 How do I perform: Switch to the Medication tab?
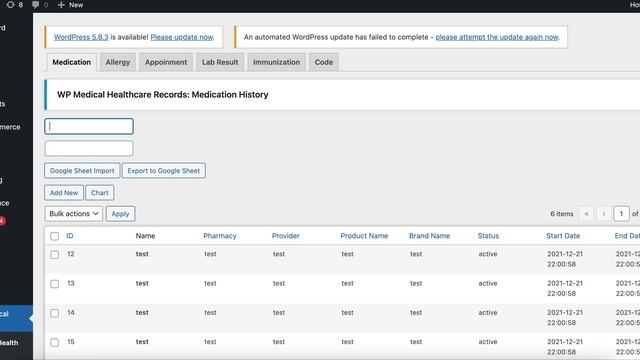click(x=72, y=62)
